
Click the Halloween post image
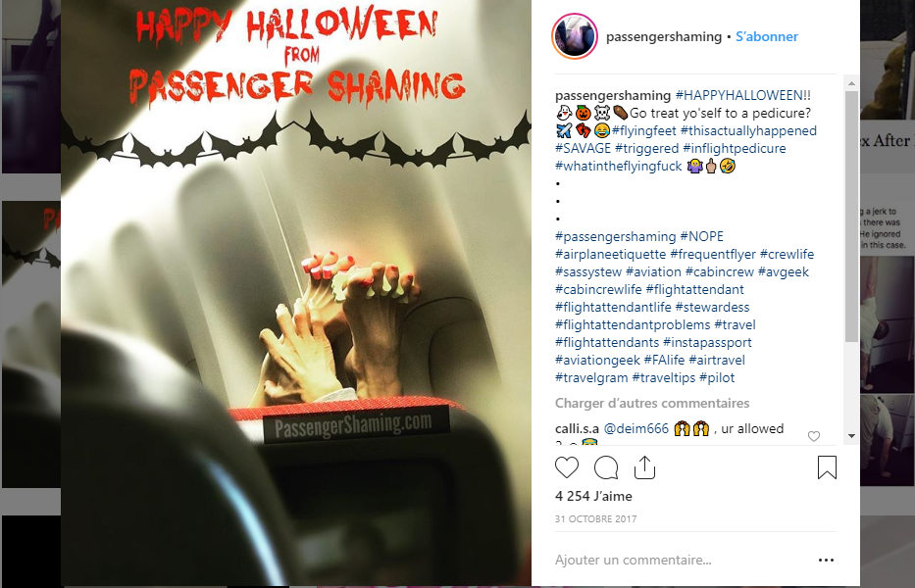pyautogui.click(x=296, y=293)
